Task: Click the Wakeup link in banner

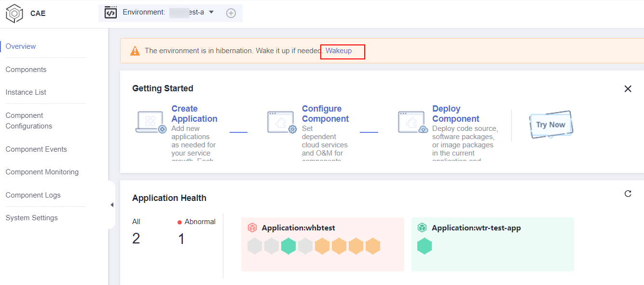Action: pos(339,51)
